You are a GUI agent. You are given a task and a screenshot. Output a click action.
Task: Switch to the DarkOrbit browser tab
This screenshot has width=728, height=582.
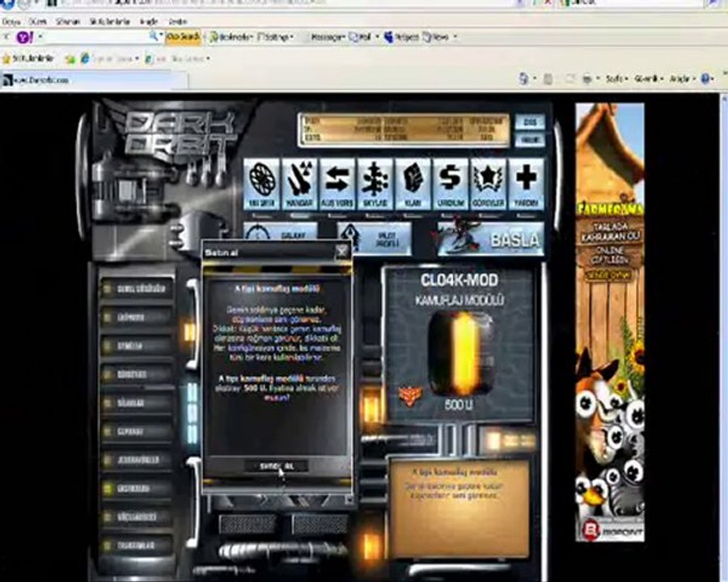coord(93,80)
